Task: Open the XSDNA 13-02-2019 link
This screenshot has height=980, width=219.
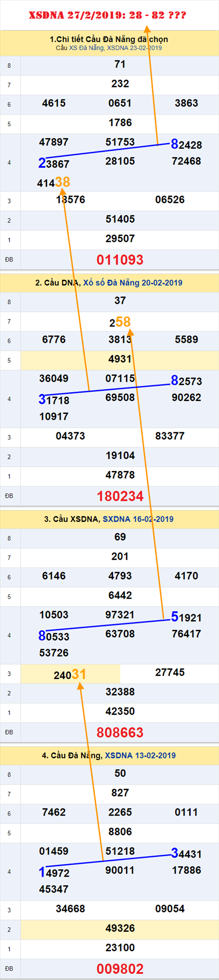Action: click(x=140, y=755)
